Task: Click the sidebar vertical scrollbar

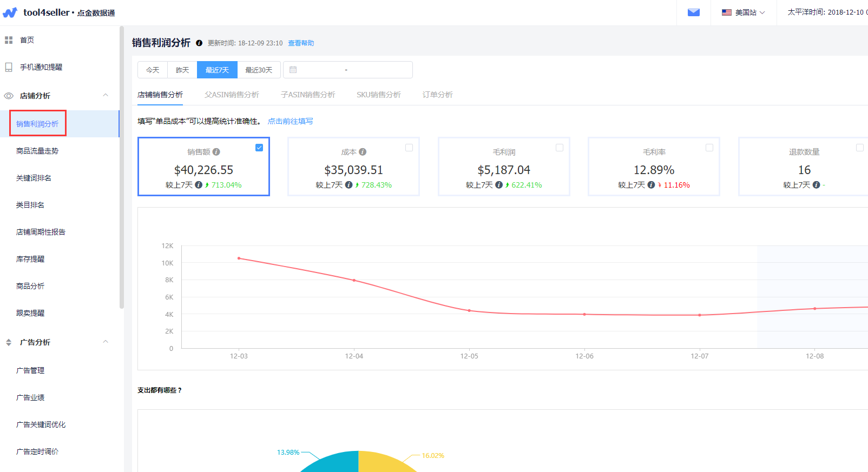Action: (122, 168)
